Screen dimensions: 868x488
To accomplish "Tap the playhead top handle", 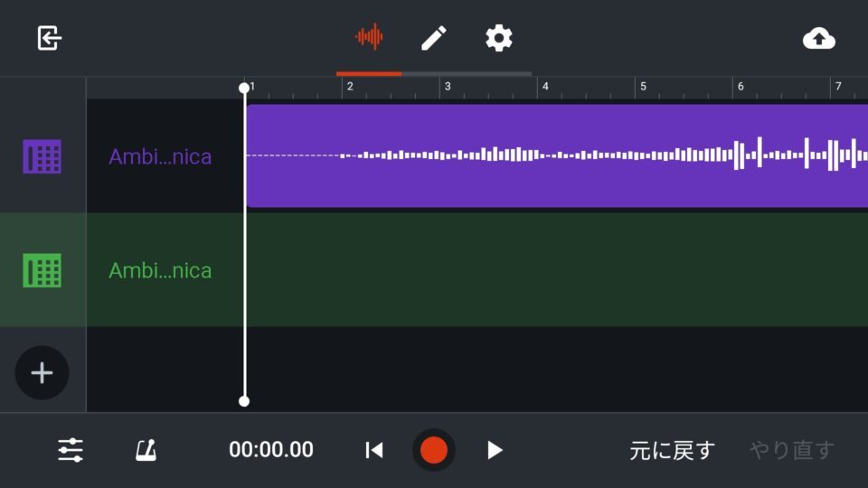I will click(244, 88).
